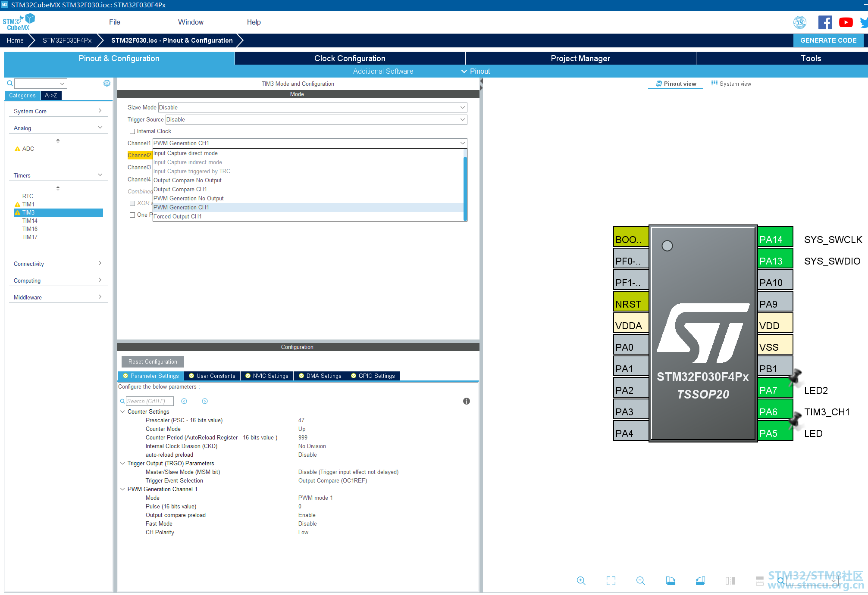Click the peripheral search magnifier icon
The width and height of the screenshot is (868, 595).
click(x=9, y=83)
